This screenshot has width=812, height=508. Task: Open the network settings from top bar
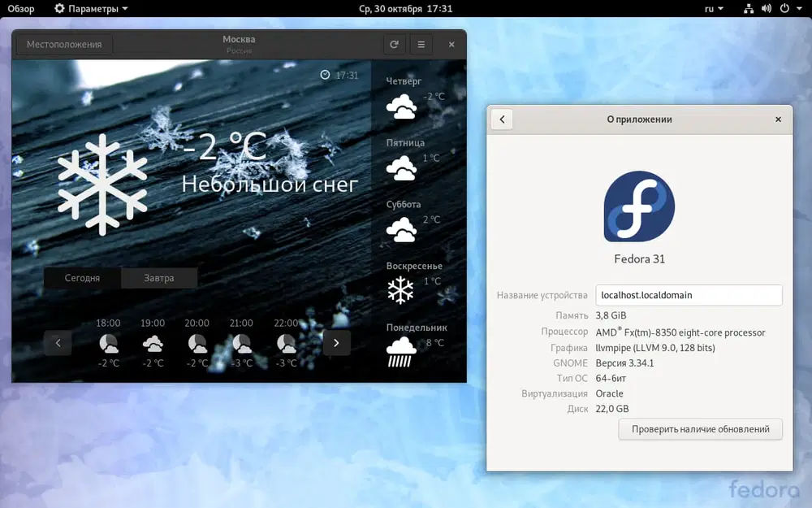(x=748, y=9)
